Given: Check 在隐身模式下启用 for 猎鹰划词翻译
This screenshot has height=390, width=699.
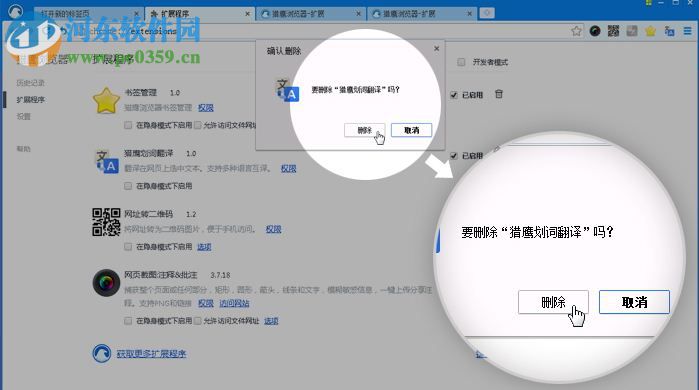Looking at the screenshot, I should pos(128,186).
